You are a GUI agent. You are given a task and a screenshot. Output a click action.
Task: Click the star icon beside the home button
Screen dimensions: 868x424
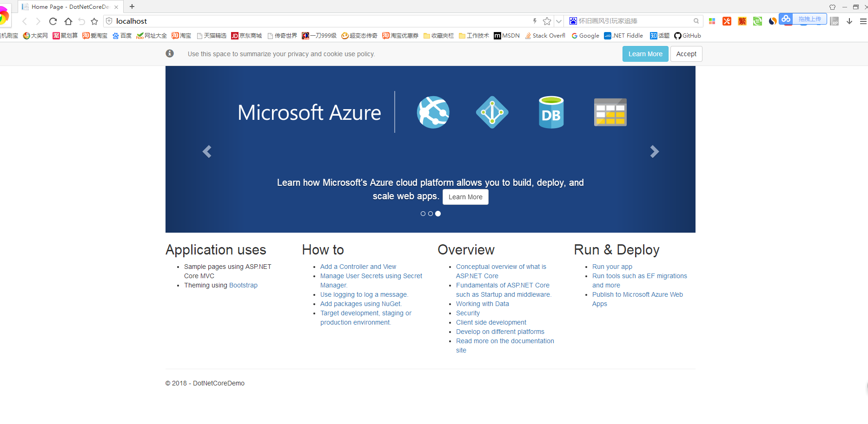(94, 21)
